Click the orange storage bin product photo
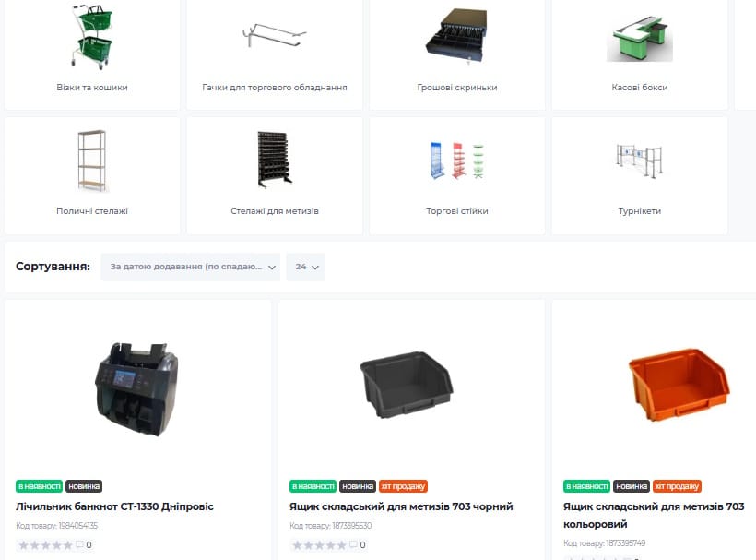756x560 pixels. coord(679,384)
